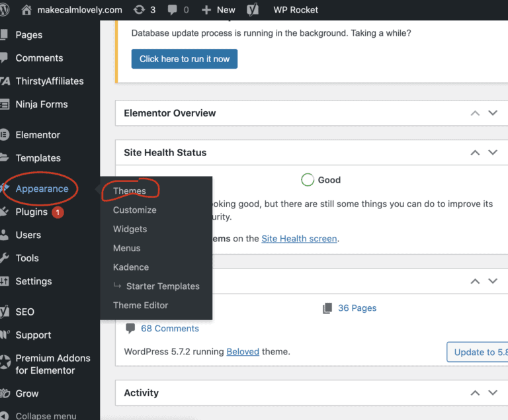508x420 pixels.
Task: Click the New label in admin bar
Action: [226, 10]
